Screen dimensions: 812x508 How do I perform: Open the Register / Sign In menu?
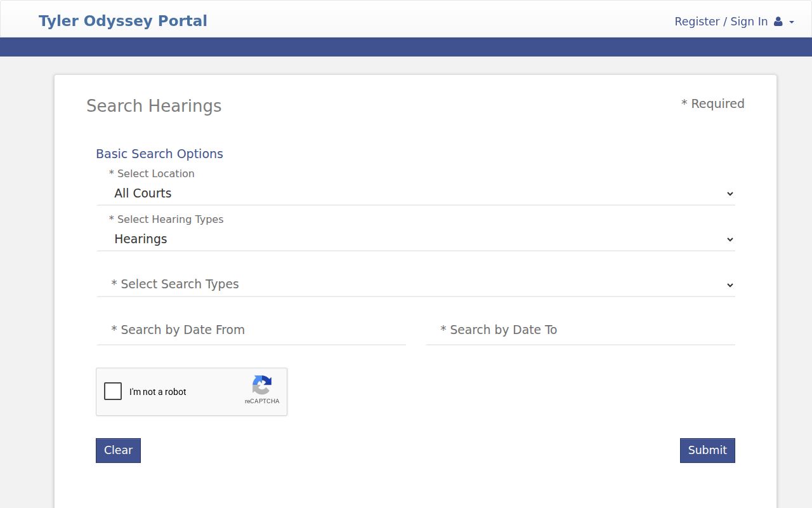pos(734,22)
